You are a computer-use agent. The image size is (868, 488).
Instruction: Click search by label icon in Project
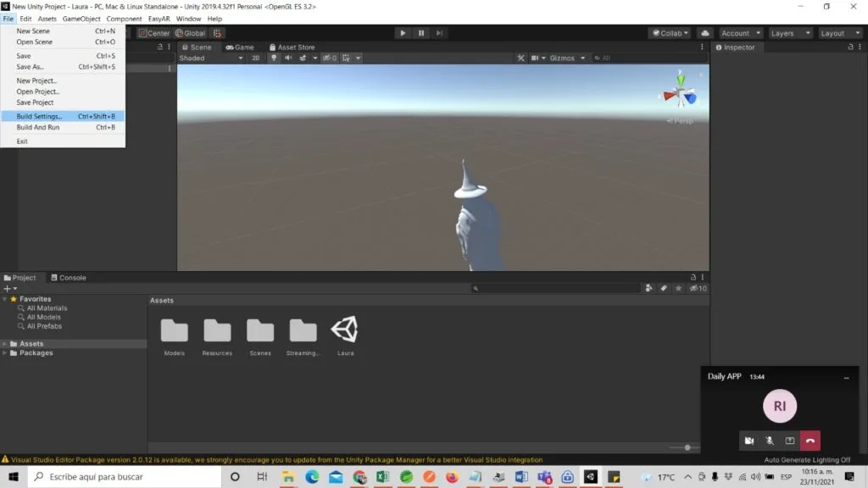(x=663, y=288)
